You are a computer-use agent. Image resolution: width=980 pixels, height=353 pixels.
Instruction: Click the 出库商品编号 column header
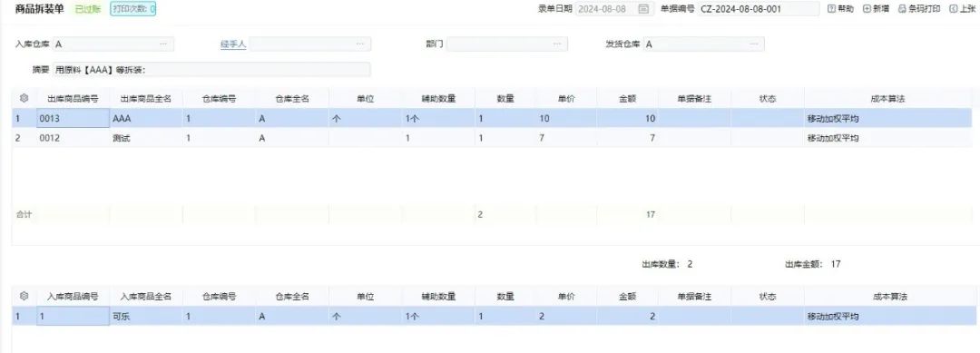pyautogui.click(x=73, y=98)
